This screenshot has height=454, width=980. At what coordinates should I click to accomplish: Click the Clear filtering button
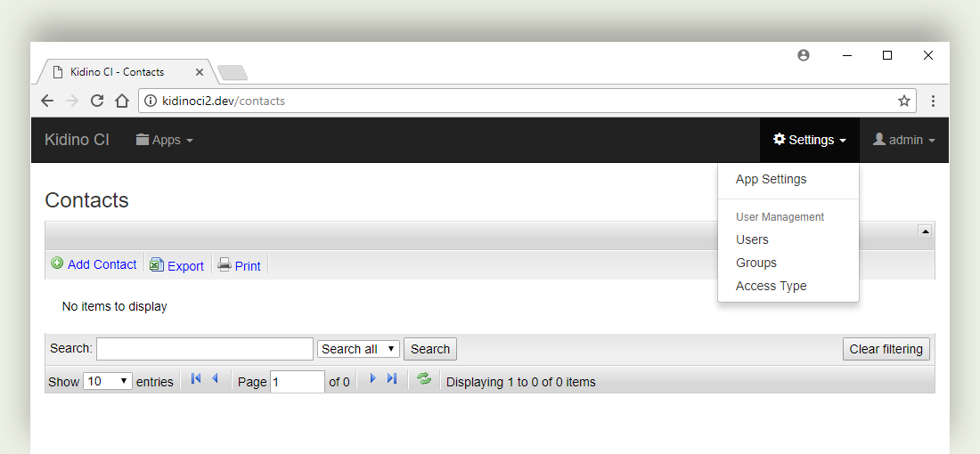(886, 349)
